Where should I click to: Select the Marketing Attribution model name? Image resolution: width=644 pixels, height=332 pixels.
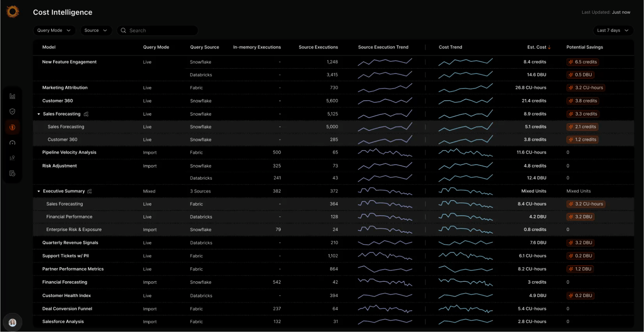point(65,88)
